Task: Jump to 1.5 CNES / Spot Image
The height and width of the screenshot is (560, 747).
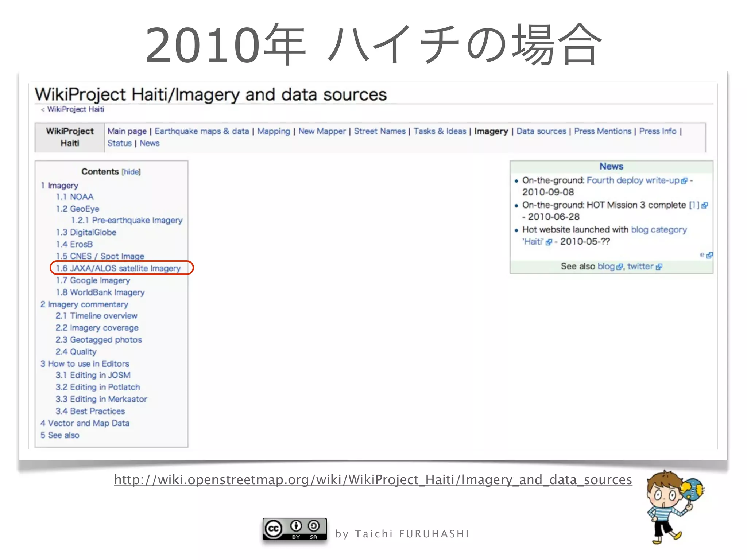Action: 100,256
